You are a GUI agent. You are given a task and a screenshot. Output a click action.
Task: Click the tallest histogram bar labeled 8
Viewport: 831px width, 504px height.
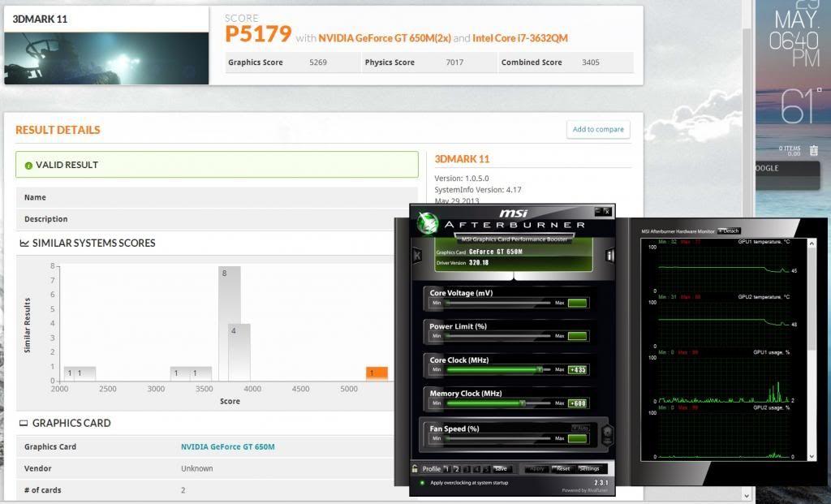[x=229, y=323]
